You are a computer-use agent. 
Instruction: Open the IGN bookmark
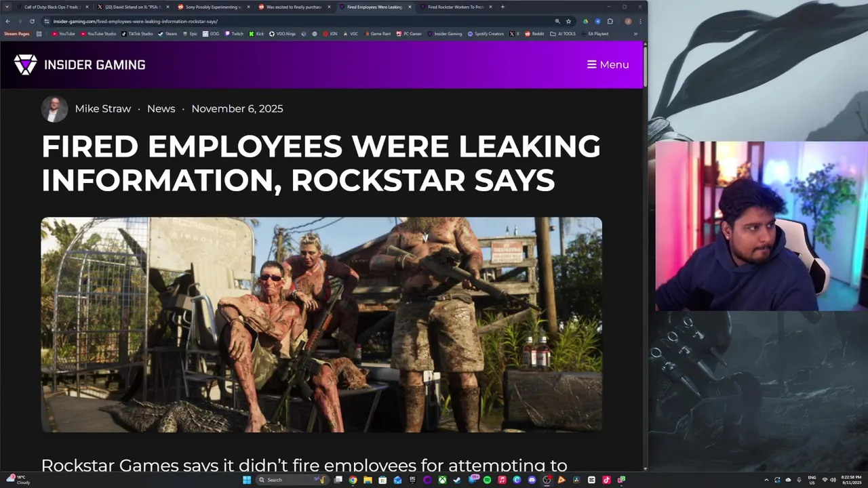[x=330, y=33]
